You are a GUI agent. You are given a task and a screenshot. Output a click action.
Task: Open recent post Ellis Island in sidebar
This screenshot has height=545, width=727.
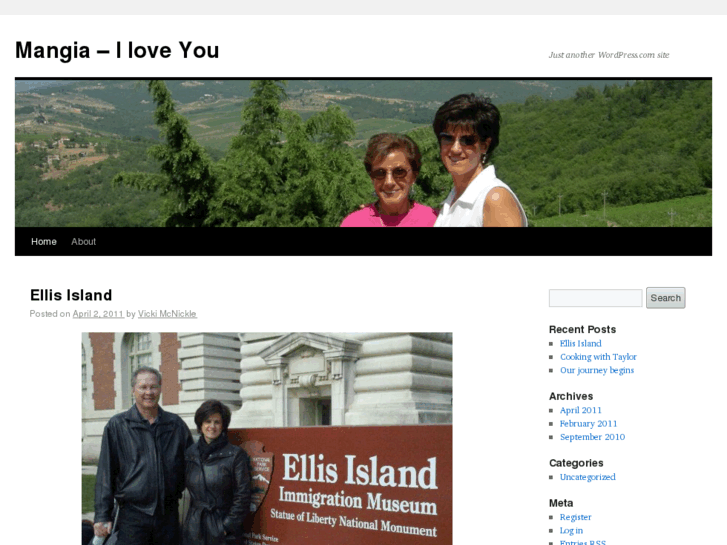580,344
